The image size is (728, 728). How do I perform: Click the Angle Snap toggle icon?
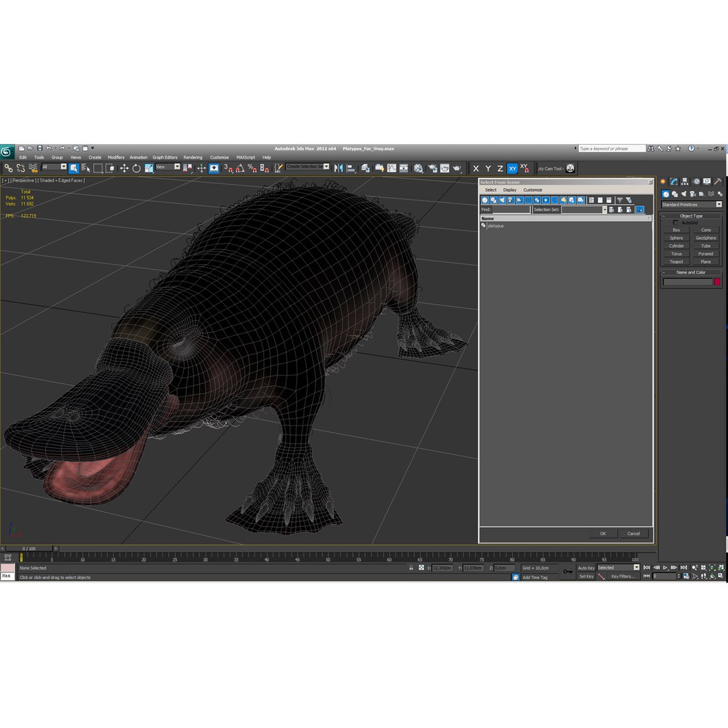pyautogui.click(x=240, y=168)
